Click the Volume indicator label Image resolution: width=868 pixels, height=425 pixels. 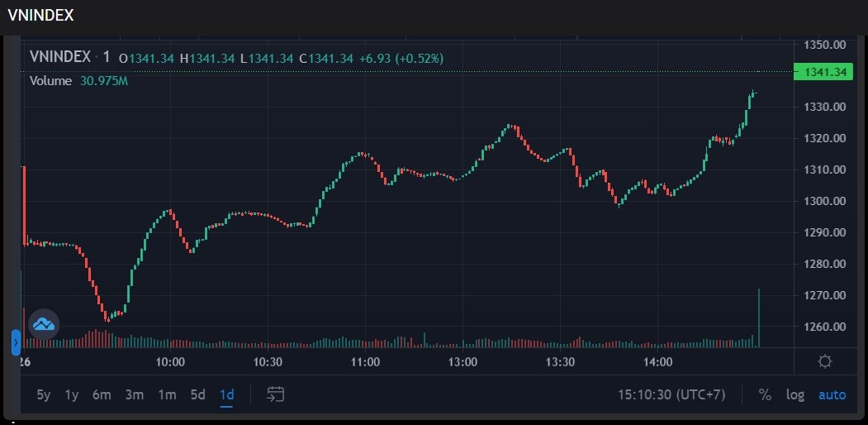click(50, 81)
